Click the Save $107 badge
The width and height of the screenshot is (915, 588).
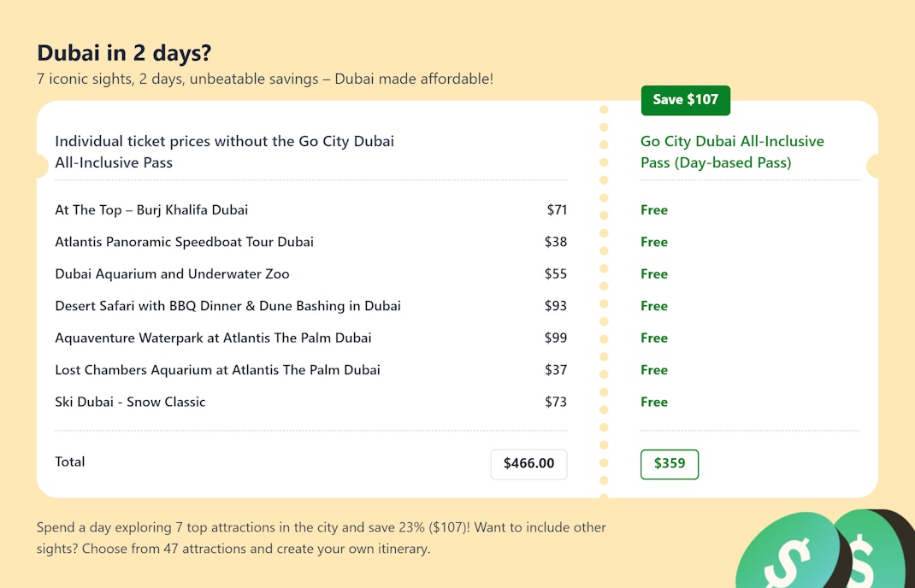[x=685, y=100]
